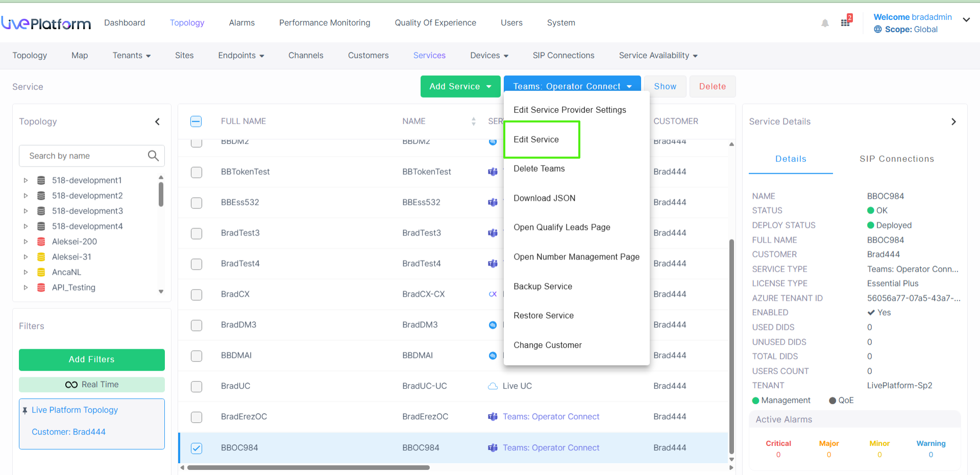The width and height of the screenshot is (980, 475).
Task: Click the notification bell icon
Action: (825, 23)
